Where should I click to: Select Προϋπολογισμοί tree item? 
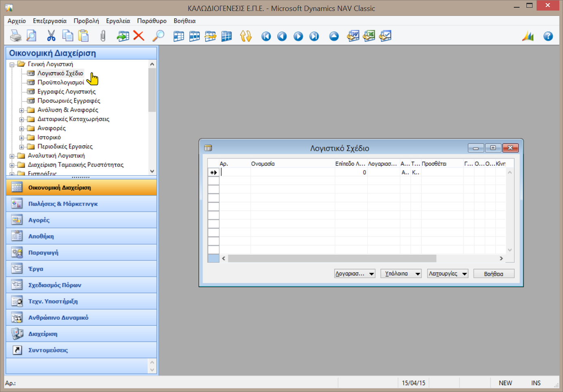pyautogui.click(x=61, y=82)
